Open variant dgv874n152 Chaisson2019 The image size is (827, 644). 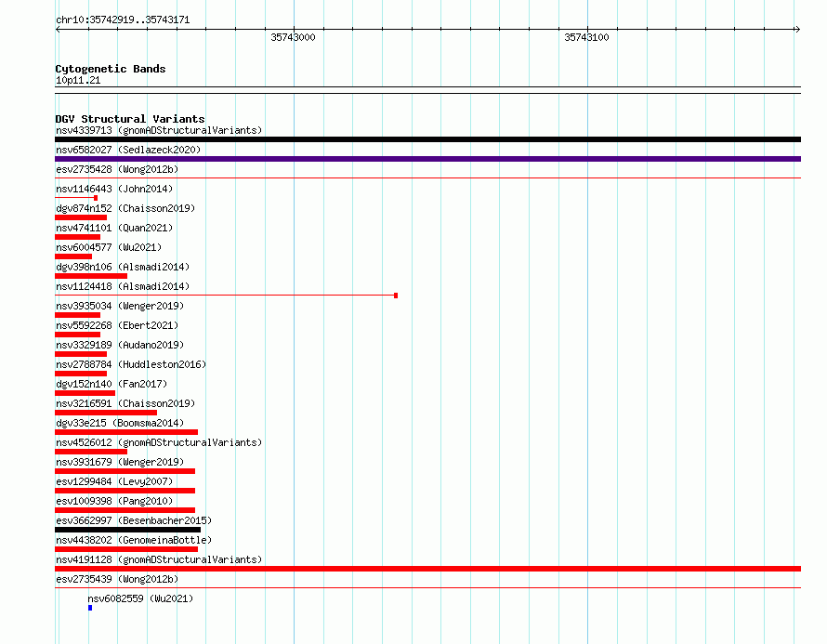(x=125, y=208)
